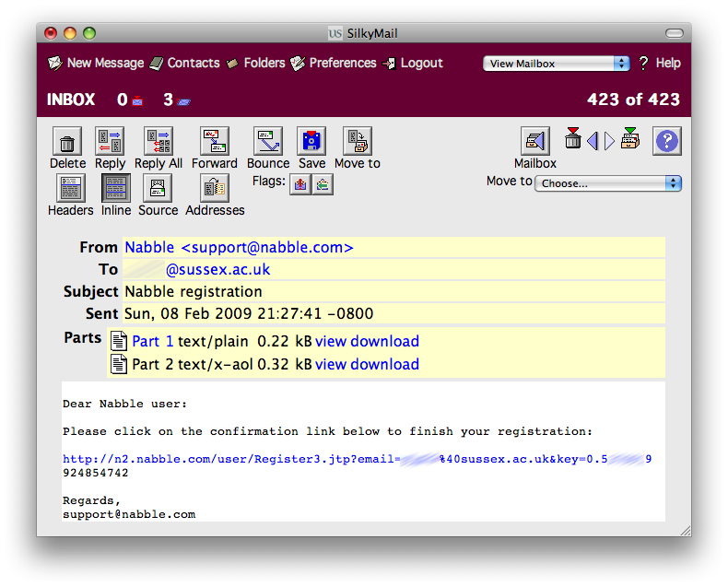Viewport: 728px width, 587px height.
Task: Expand the Move to Choose... dropdown
Action: [609, 183]
